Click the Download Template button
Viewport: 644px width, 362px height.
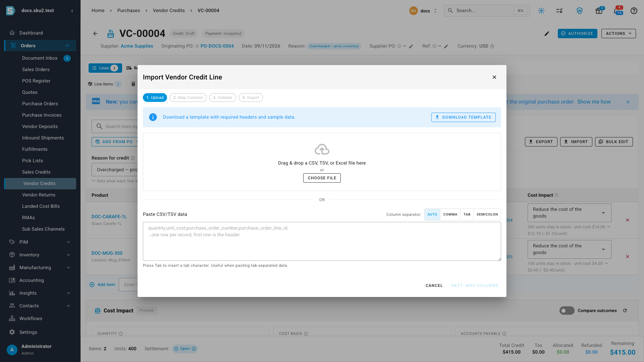463,117
